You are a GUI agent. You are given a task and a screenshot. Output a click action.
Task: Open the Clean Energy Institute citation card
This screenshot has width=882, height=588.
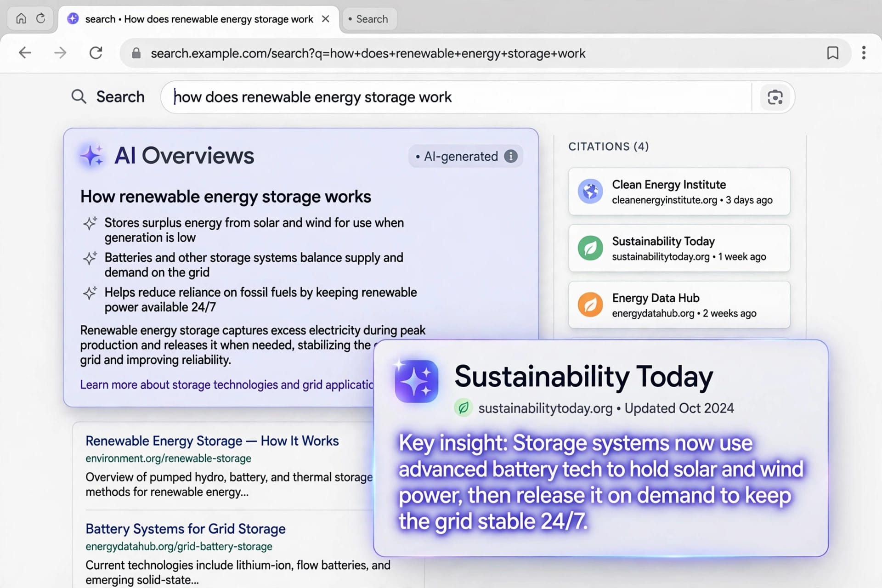[679, 191]
